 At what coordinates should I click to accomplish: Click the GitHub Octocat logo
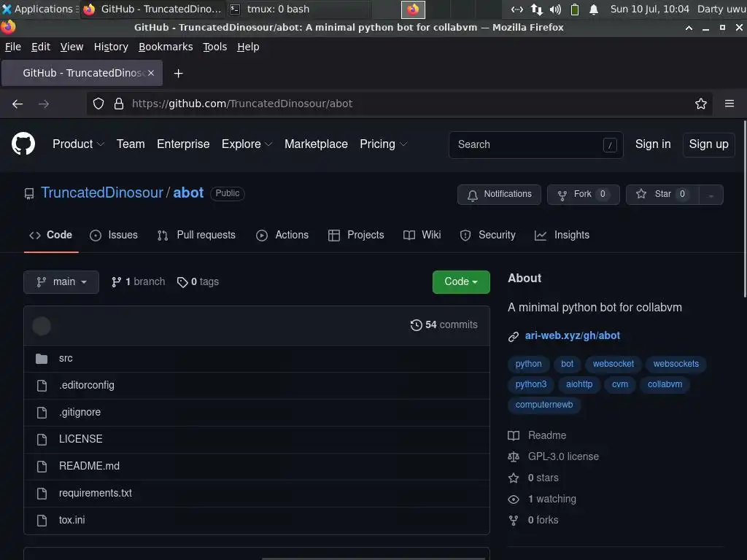click(23, 144)
